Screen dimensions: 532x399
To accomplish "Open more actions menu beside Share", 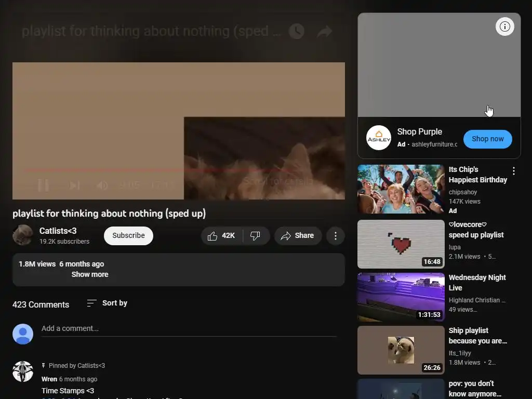I will pyautogui.click(x=335, y=236).
